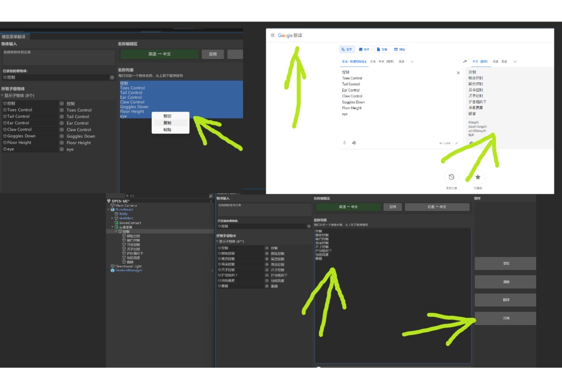Click the magnifier icon in hierarchy search bar
The width and height of the screenshot is (562, 392).
point(127,196)
